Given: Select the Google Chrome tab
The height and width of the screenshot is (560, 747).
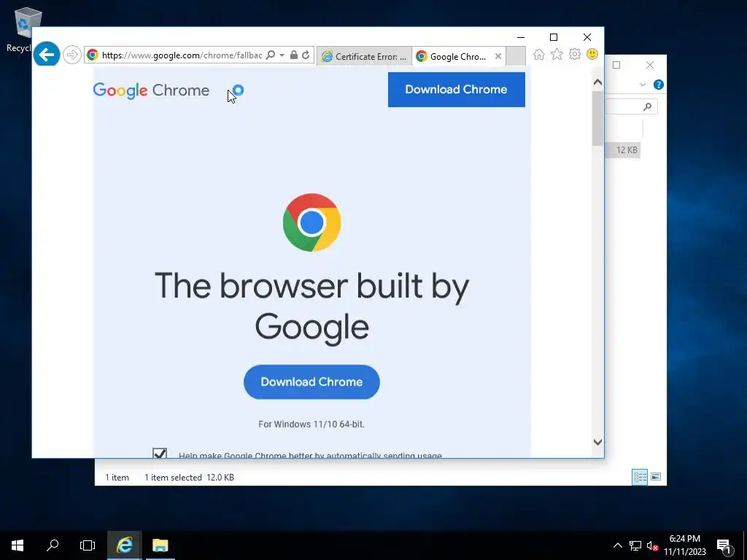Looking at the screenshot, I should pyautogui.click(x=452, y=56).
